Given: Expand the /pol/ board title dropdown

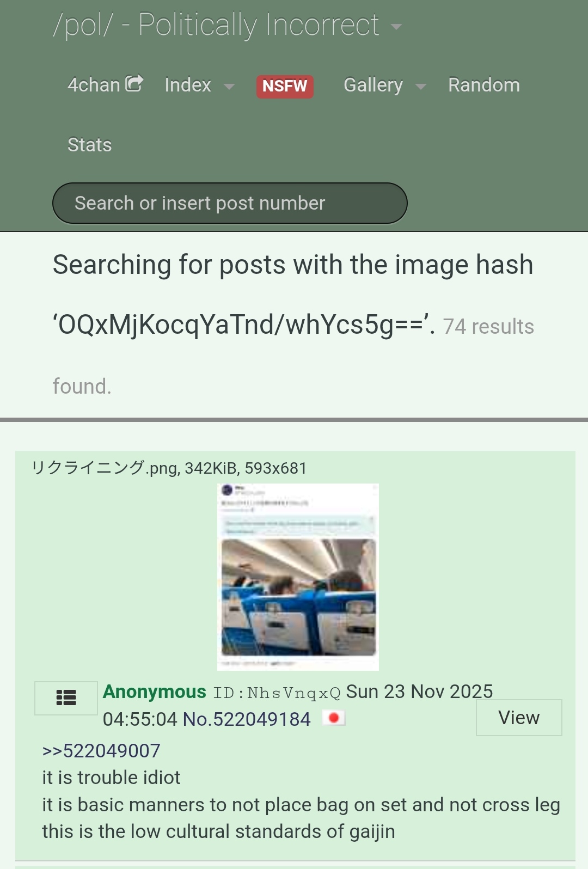Looking at the screenshot, I should point(396,27).
